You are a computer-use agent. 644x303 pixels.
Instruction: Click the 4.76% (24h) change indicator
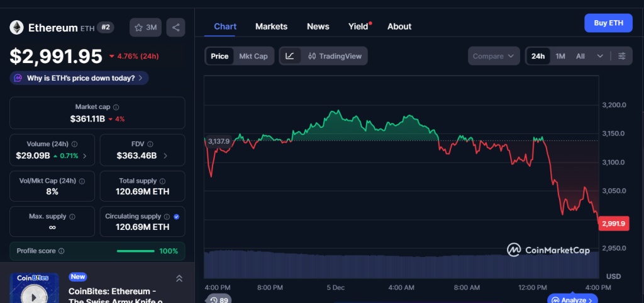click(134, 56)
